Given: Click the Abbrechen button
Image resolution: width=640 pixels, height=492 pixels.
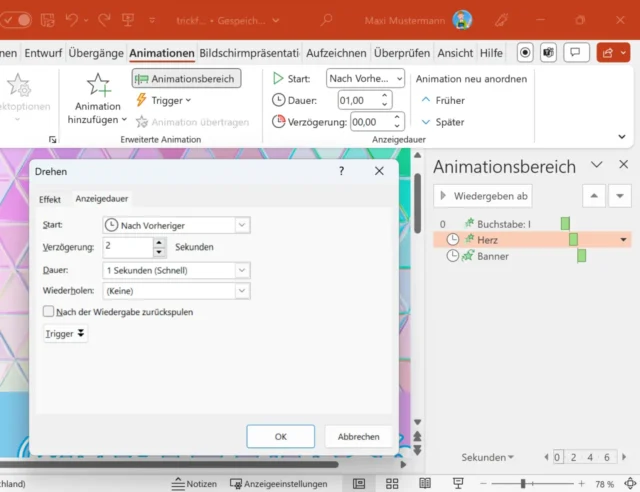Looking at the screenshot, I should (x=358, y=436).
